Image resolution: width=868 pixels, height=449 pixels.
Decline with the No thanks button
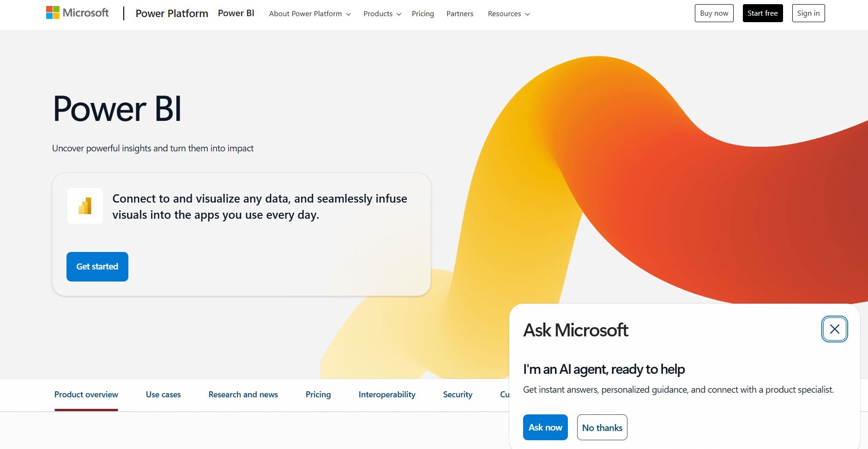pos(602,427)
